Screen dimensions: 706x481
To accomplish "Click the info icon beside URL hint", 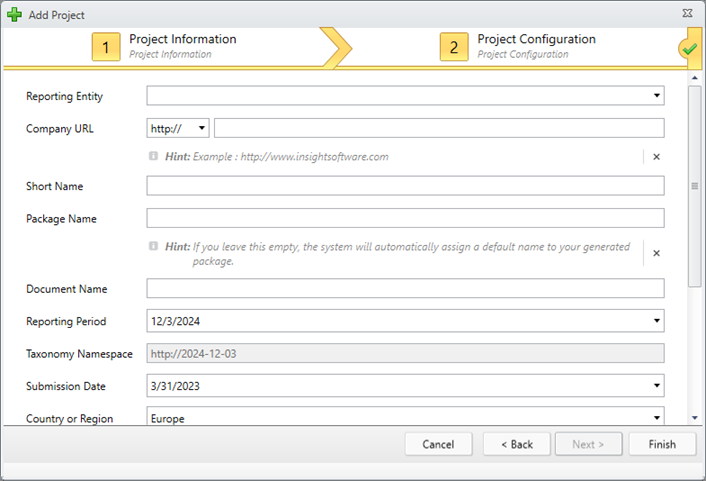I will point(154,156).
